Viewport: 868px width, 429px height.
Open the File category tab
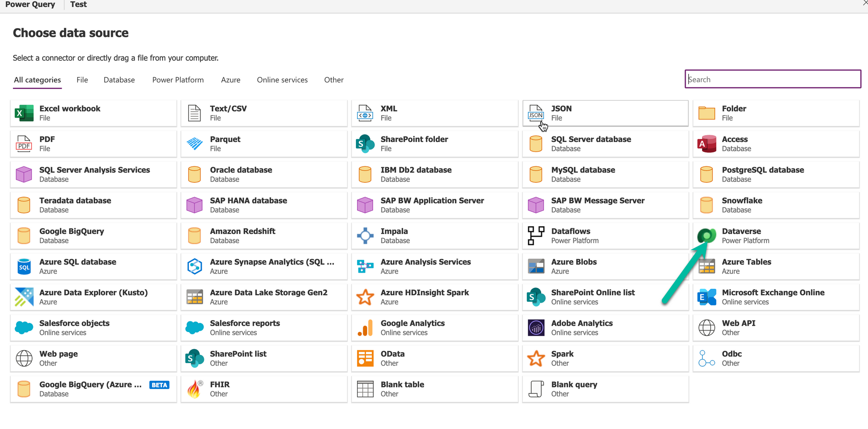(x=82, y=80)
